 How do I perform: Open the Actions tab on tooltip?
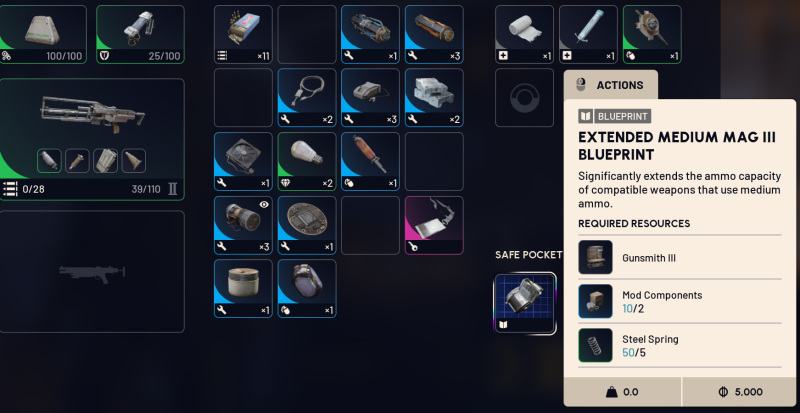611,85
